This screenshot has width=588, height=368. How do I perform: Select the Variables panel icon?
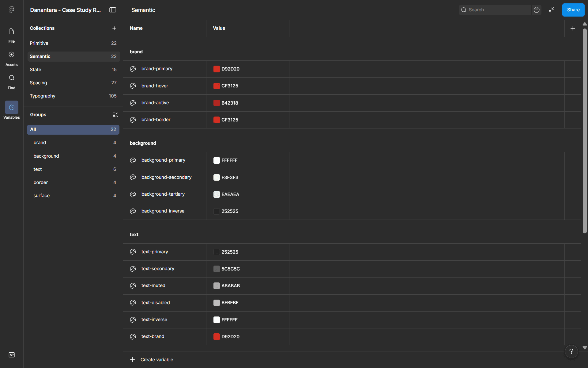point(12,107)
